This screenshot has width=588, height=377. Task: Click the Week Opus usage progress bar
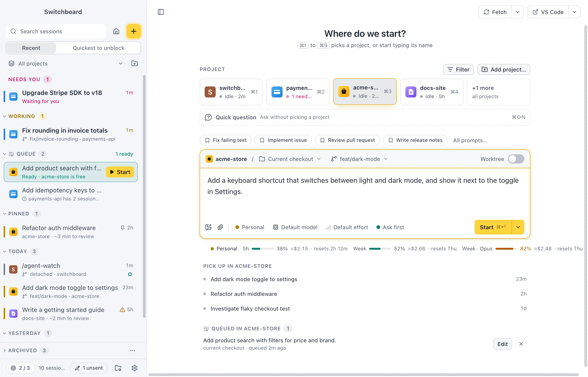pyautogui.click(x=506, y=249)
